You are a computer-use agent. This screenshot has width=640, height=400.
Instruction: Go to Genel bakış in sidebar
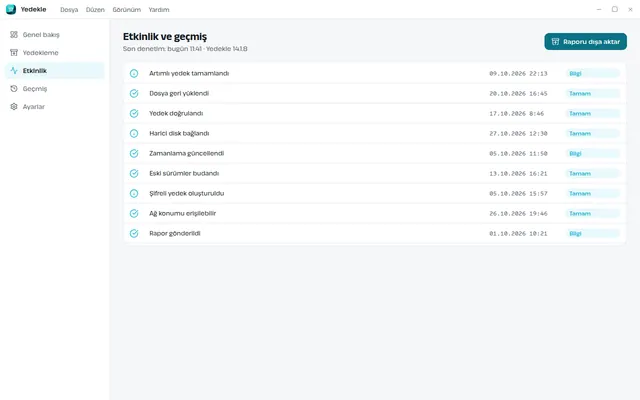click(x=55, y=35)
